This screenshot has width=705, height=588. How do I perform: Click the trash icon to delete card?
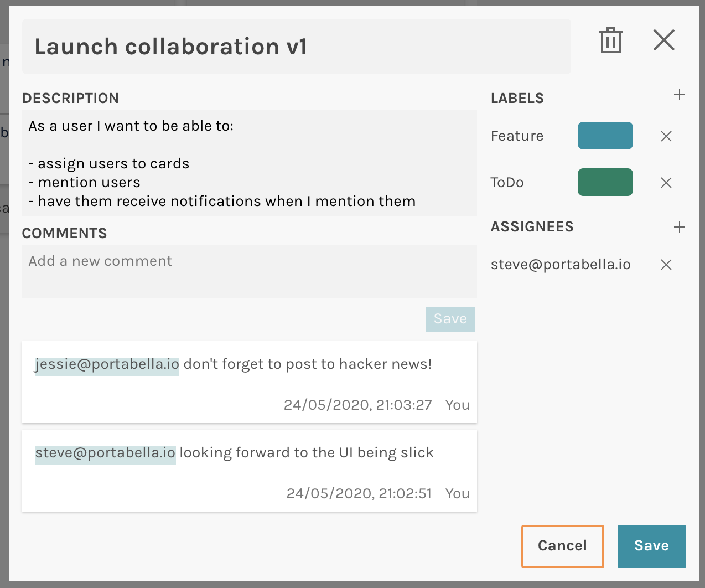611,40
